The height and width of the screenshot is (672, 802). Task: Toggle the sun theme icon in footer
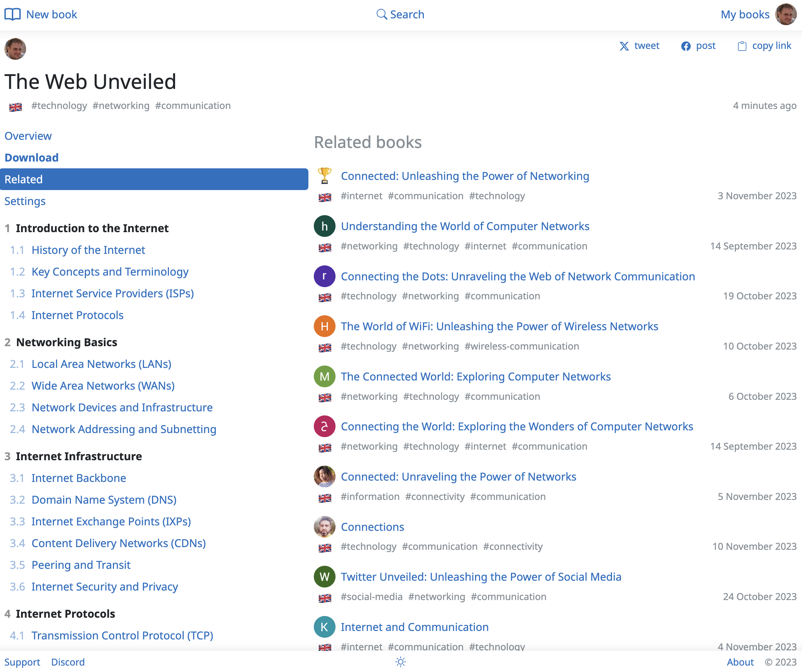pyautogui.click(x=400, y=662)
